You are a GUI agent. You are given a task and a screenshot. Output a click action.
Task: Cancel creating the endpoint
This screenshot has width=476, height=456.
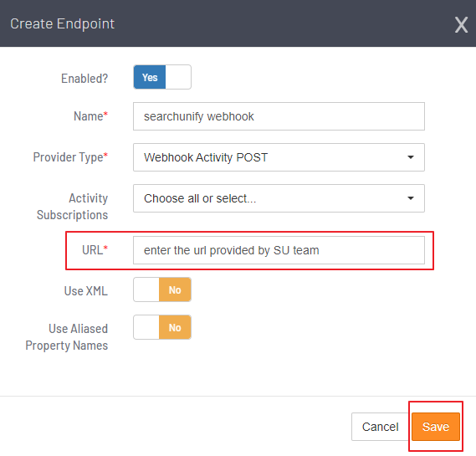click(380, 427)
